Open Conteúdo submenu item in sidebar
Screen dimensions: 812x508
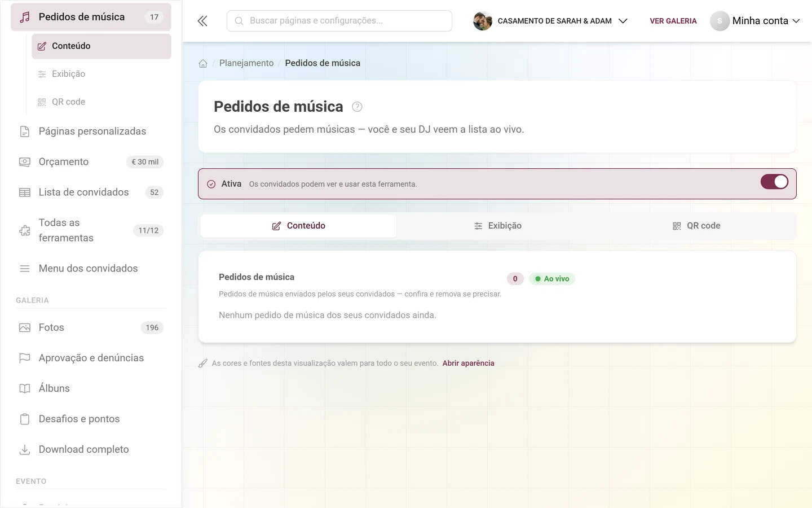click(101, 46)
